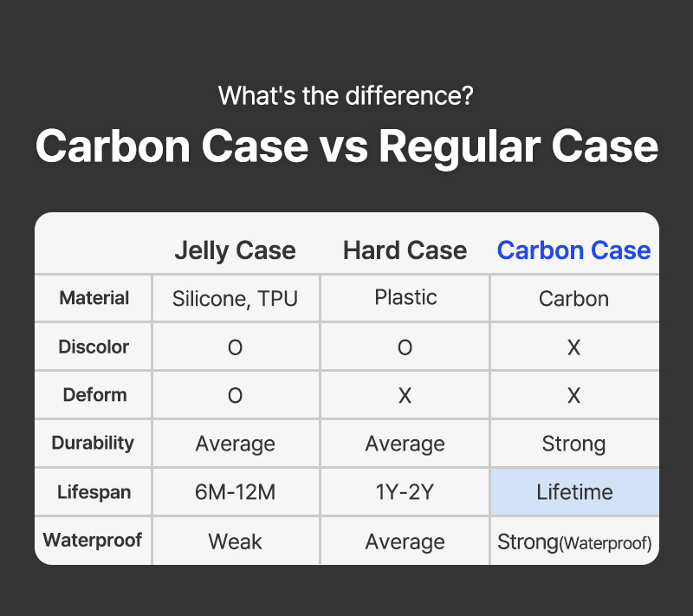Select the Carbon material cell
Image resolution: width=693 pixels, height=616 pixels.
[573, 299]
